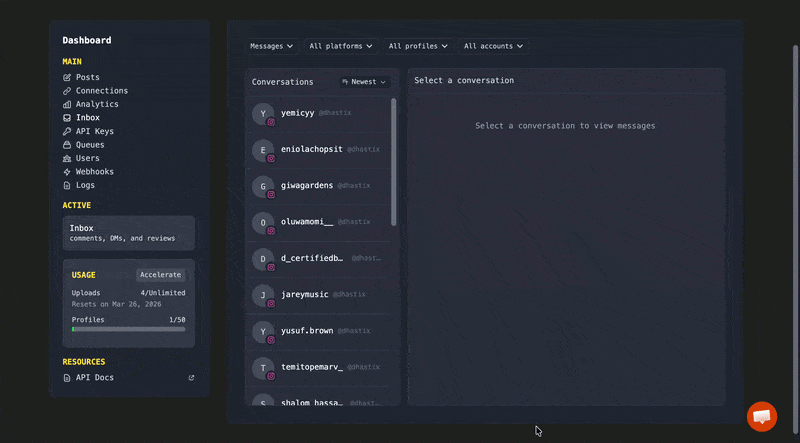Click the Connections link icon
This screenshot has height=443, width=800.
point(67,91)
